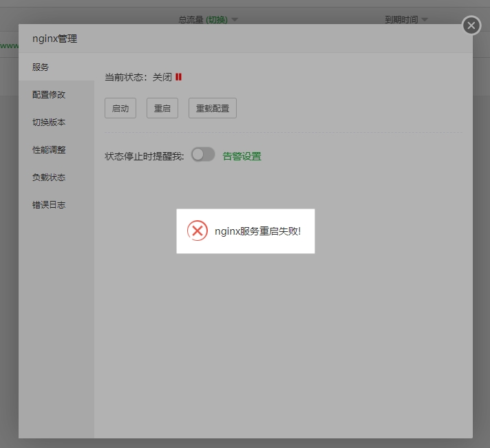Switch to the 配置修改 tab
The width and height of the screenshot is (490, 448).
(56, 95)
